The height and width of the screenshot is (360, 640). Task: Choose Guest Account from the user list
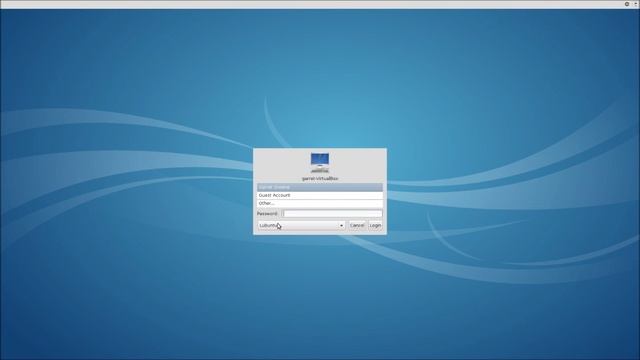320,195
